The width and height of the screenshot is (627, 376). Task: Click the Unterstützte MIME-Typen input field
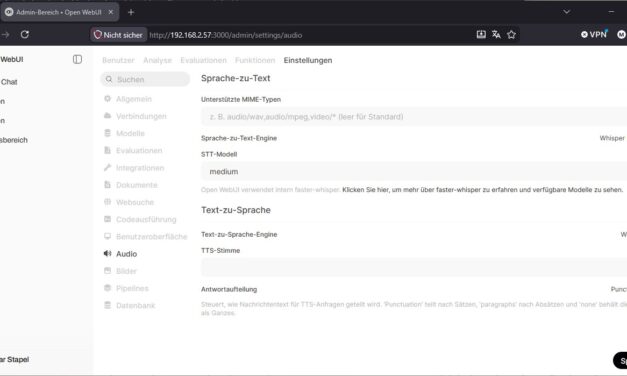click(414, 117)
